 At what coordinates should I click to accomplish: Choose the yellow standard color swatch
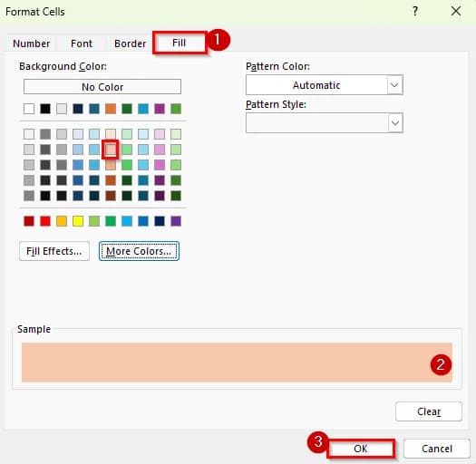click(78, 221)
